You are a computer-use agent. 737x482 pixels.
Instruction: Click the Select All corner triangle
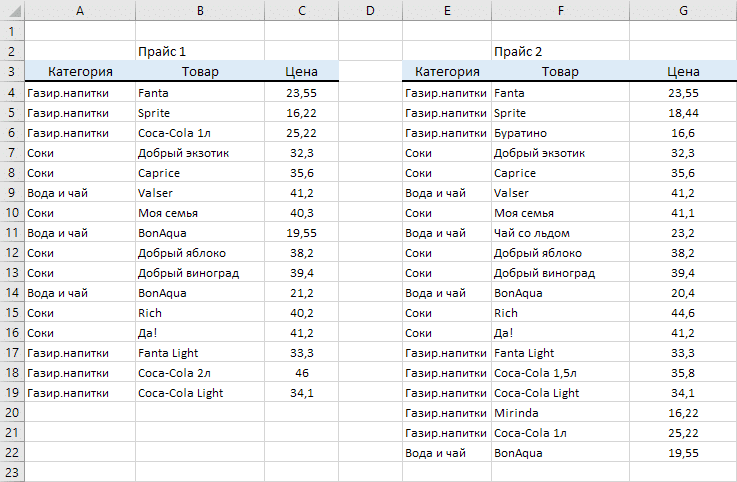click(13, 10)
